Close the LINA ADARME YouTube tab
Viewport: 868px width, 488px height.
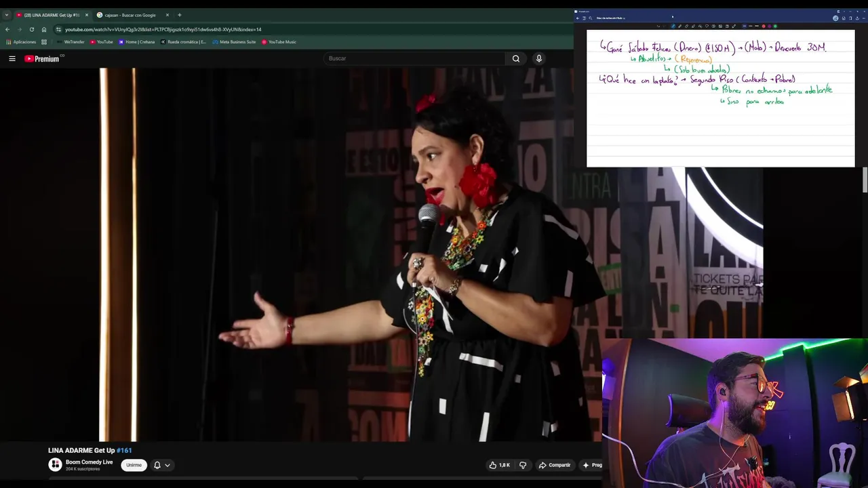pos(86,15)
